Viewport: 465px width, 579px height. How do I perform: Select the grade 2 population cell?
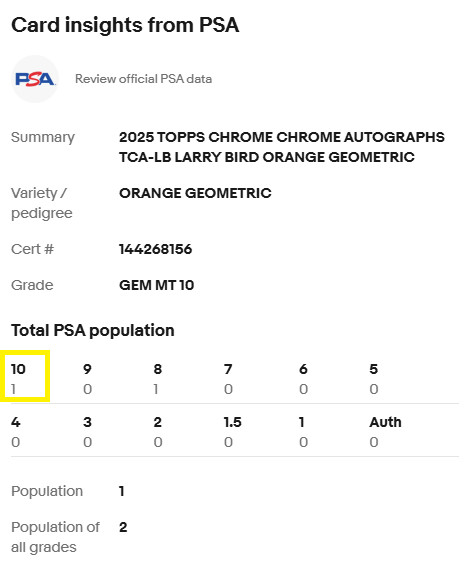pyautogui.click(x=158, y=432)
